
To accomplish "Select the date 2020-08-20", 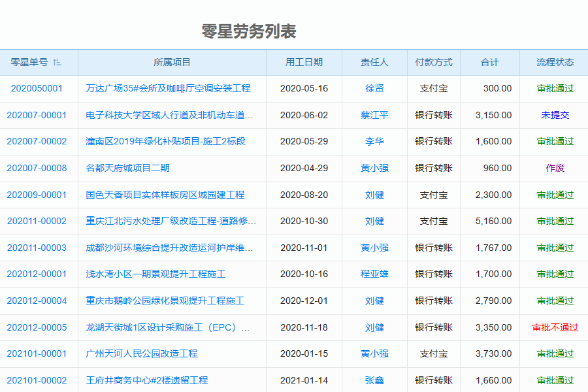I will point(304,195).
